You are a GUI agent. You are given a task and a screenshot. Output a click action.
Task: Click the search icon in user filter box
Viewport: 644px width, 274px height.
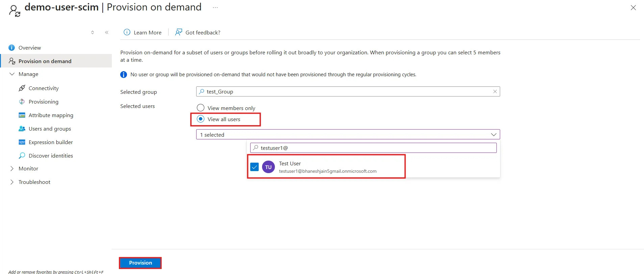pos(256,148)
